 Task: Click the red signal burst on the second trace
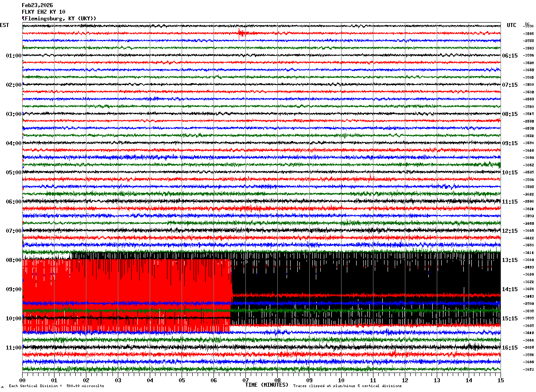coord(241,33)
